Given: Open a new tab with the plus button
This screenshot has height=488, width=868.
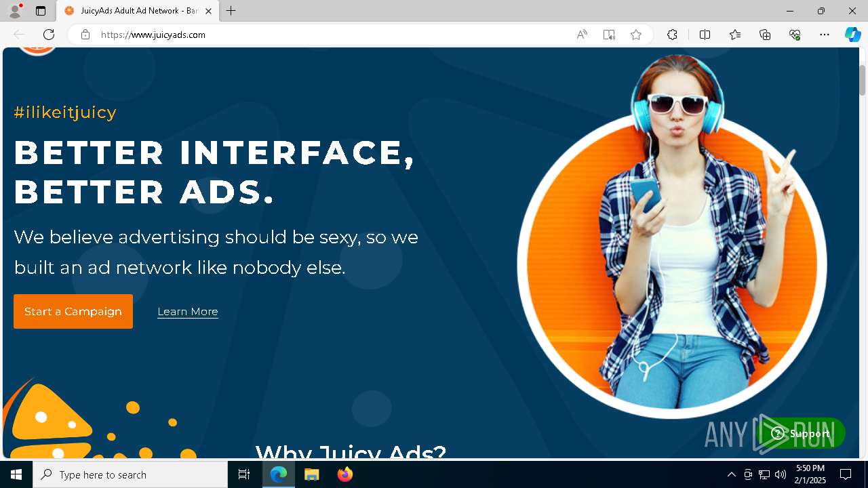Looking at the screenshot, I should point(231,11).
